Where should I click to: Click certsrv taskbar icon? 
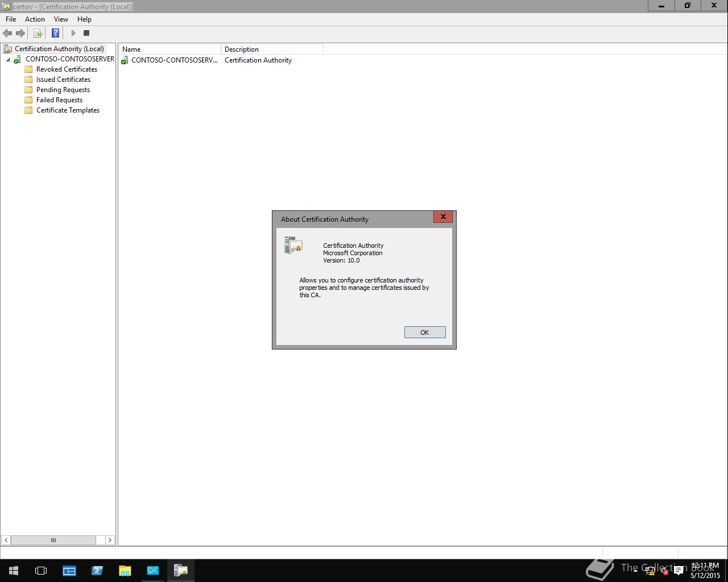[x=181, y=571]
